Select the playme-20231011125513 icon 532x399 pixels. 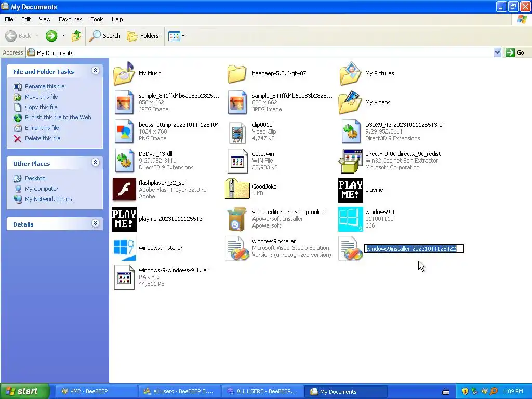[x=124, y=219]
